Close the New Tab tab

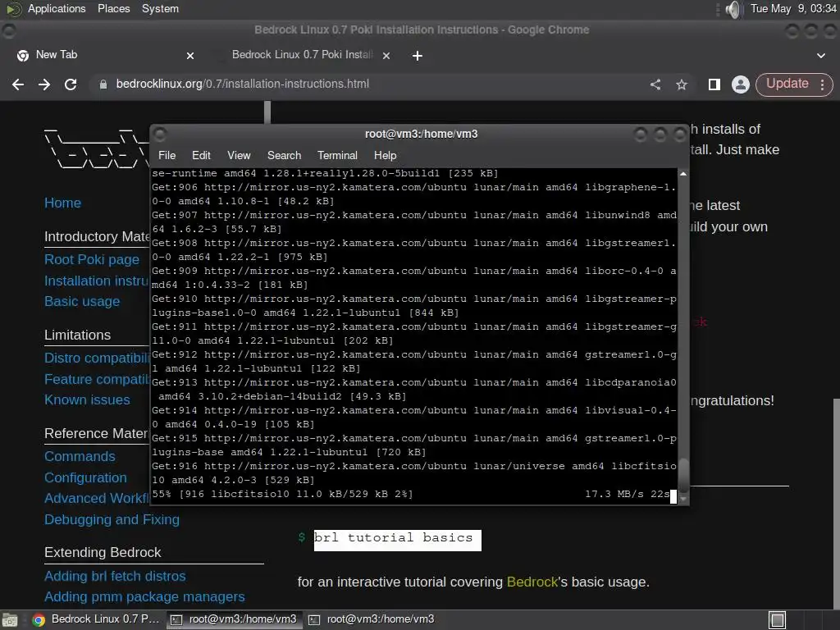coord(190,55)
